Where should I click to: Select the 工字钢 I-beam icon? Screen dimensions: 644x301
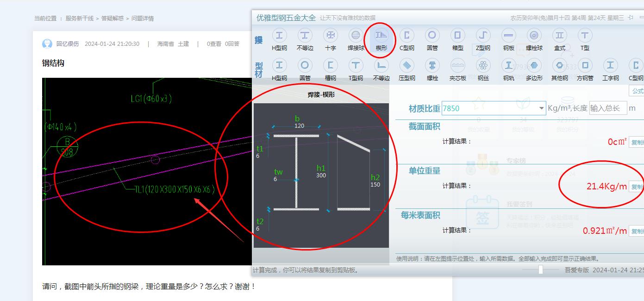(610, 69)
